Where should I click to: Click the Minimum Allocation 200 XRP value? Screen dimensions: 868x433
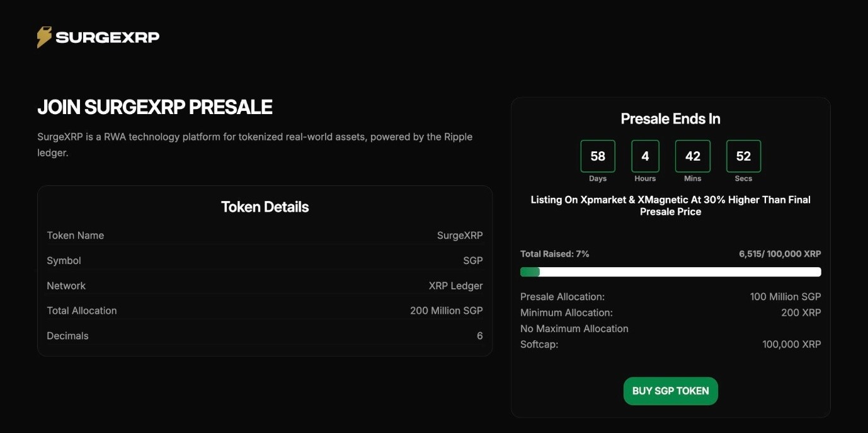801,313
